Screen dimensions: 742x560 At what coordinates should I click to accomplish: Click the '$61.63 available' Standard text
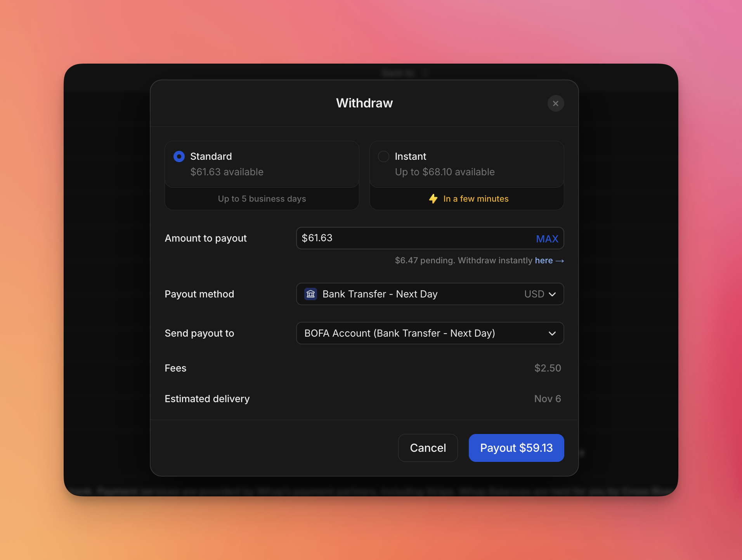227,172
